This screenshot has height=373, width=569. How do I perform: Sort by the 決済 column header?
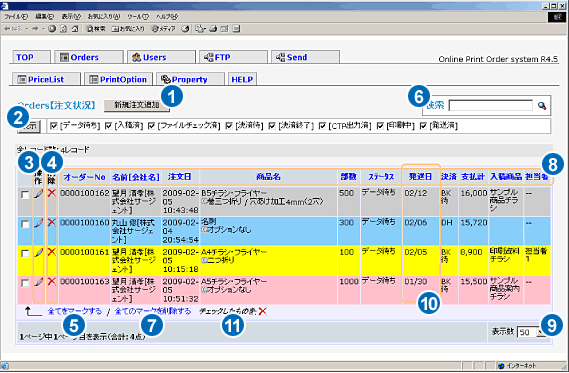449,177
